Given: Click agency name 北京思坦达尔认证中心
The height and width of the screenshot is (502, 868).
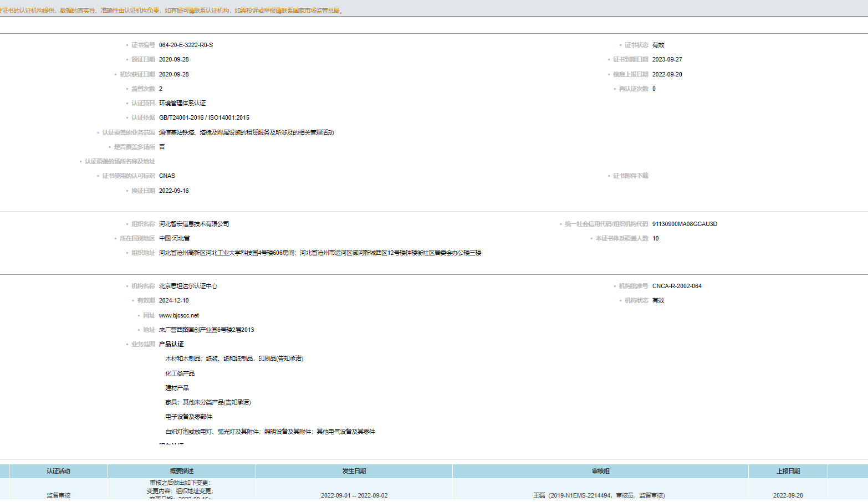Looking at the screenshot, I should point(188,286).
